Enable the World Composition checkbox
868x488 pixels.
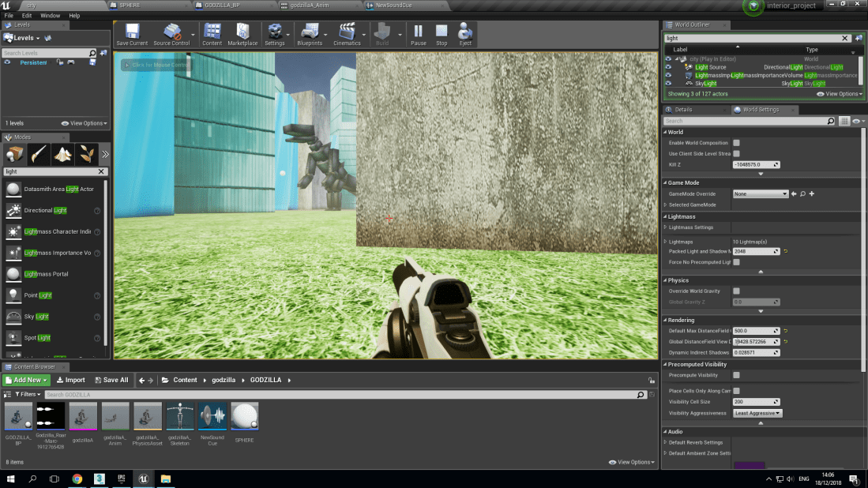point(736,143)
